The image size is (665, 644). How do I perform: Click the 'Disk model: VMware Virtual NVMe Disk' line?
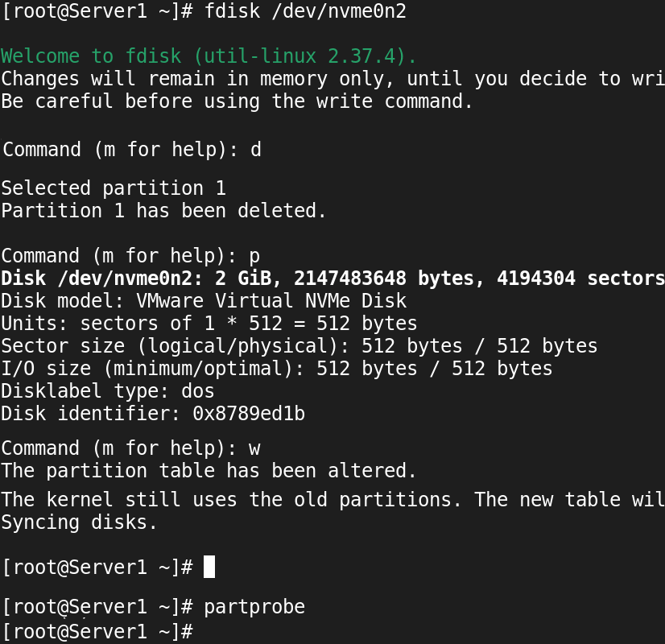pos(204,301)
